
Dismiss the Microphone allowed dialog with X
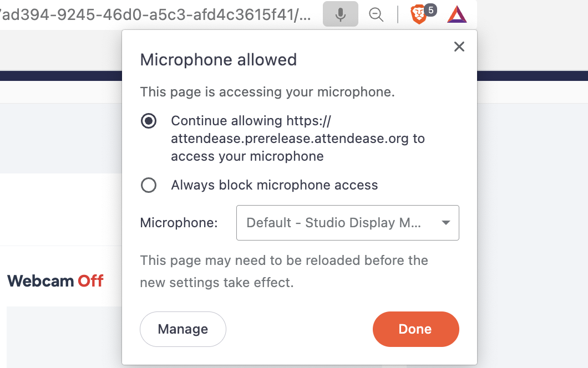[459, 47]
